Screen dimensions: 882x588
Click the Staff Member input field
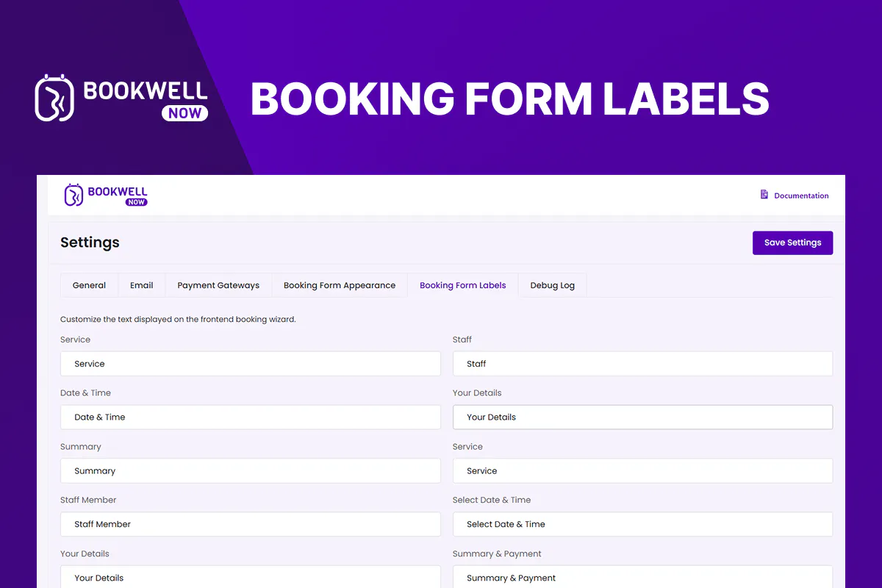[x=251, y=525]
